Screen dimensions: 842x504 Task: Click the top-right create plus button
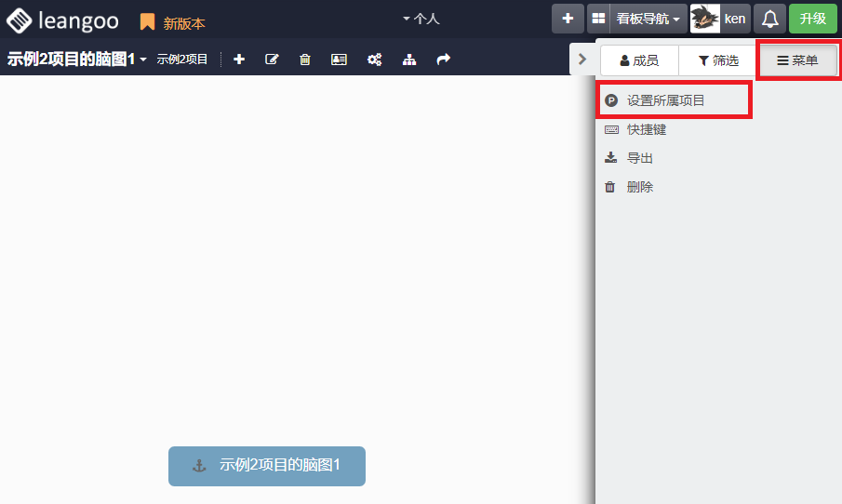click(x=568, y=19)
